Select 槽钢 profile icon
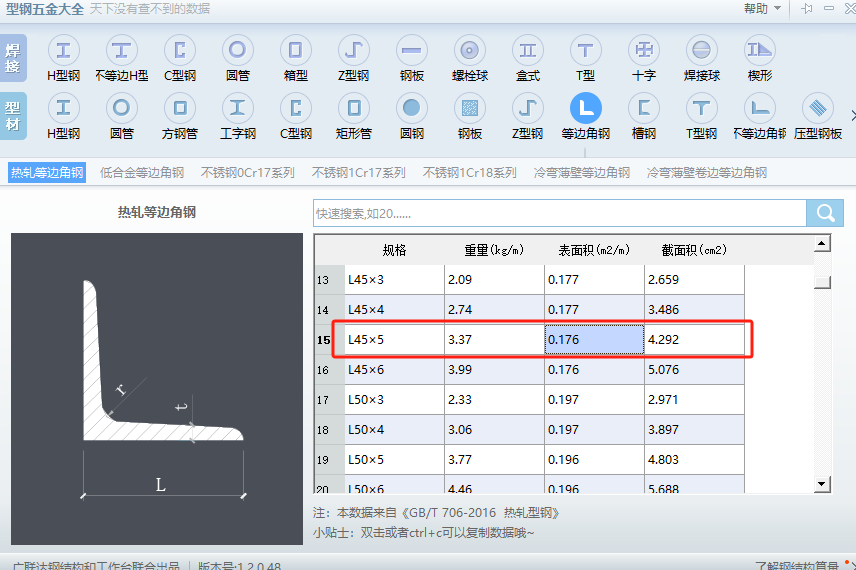 click(x=644, y=108)
